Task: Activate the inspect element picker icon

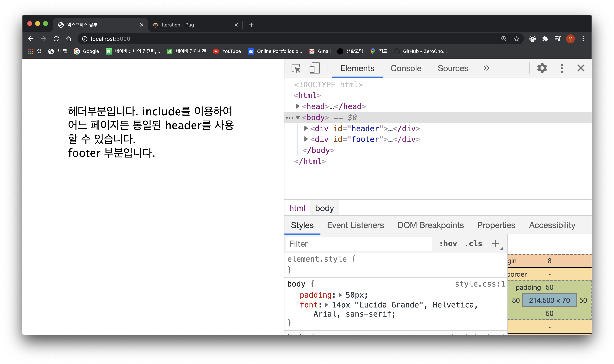Action: (296, 68)
